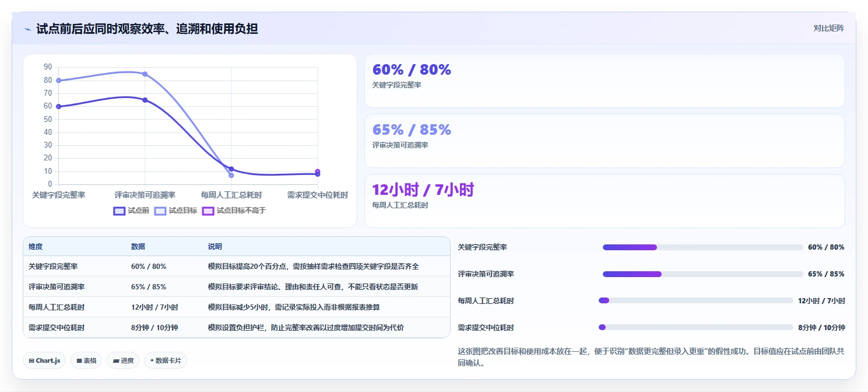Image resolution: width=868 pixels, height=392 pixels.
Task: Click the 试点目标 data point at 85
Action: (145, 74)
